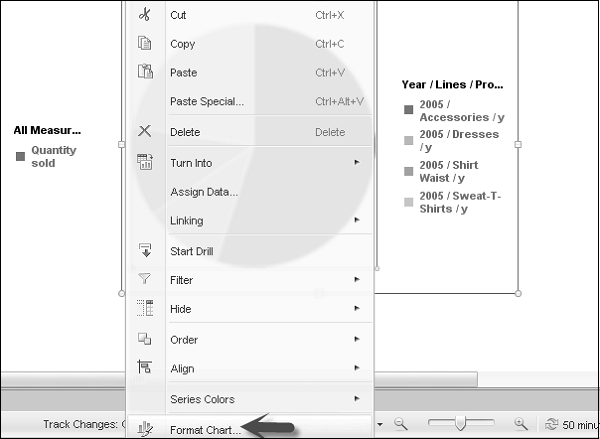This screenshot has width=600, height=439.
Task: Click the Start Drill icon
Action: (x=144, y=250)
